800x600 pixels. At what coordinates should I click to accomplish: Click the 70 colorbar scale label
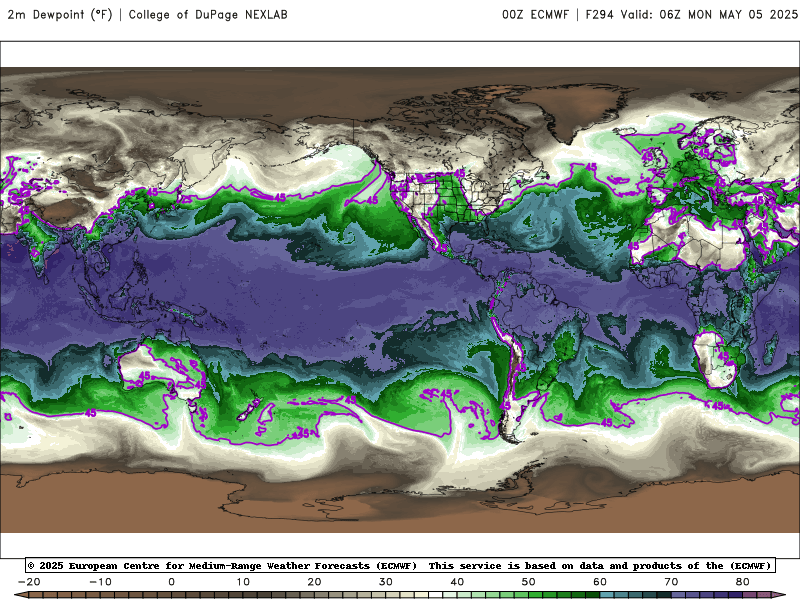pos(671,582)
